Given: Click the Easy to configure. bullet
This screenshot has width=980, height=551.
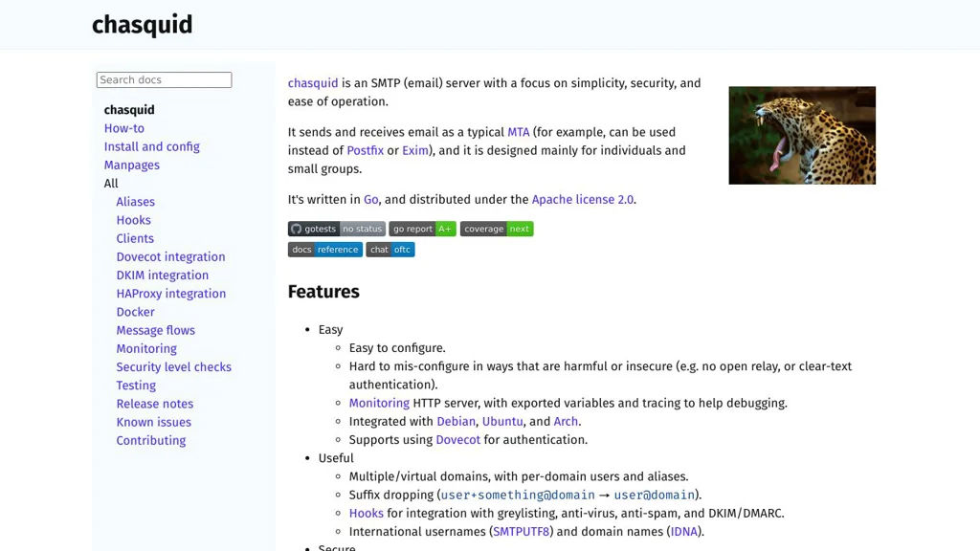Looking at the screenshot, I should (397, 348).
